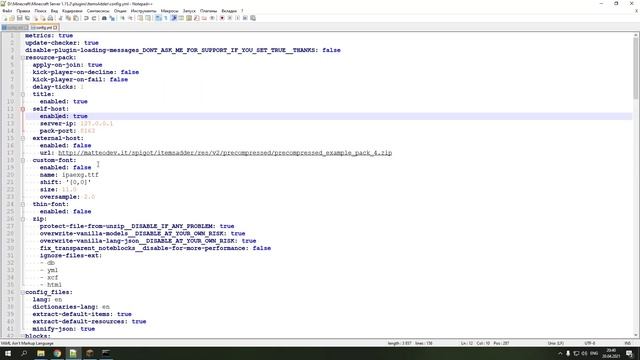640x360 pixels.
Task: Click the Replace toolbar icon
Action: [x=112, y=18]
